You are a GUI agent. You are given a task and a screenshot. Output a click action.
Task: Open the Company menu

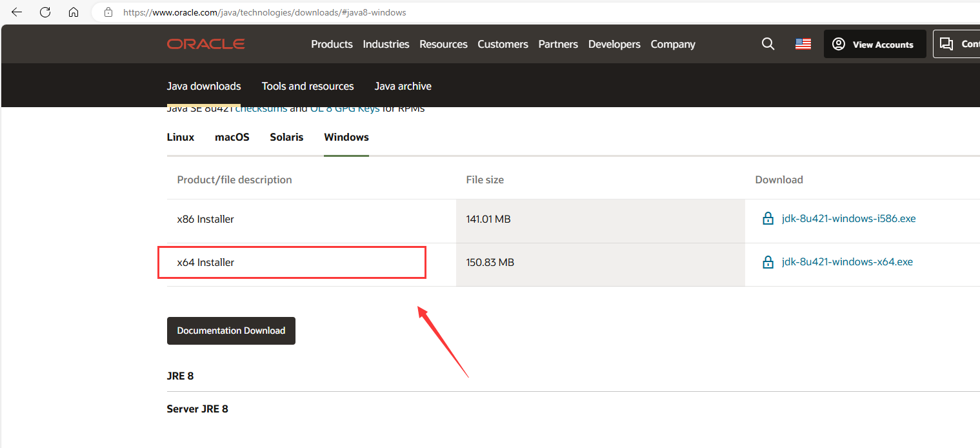[673, 44]
